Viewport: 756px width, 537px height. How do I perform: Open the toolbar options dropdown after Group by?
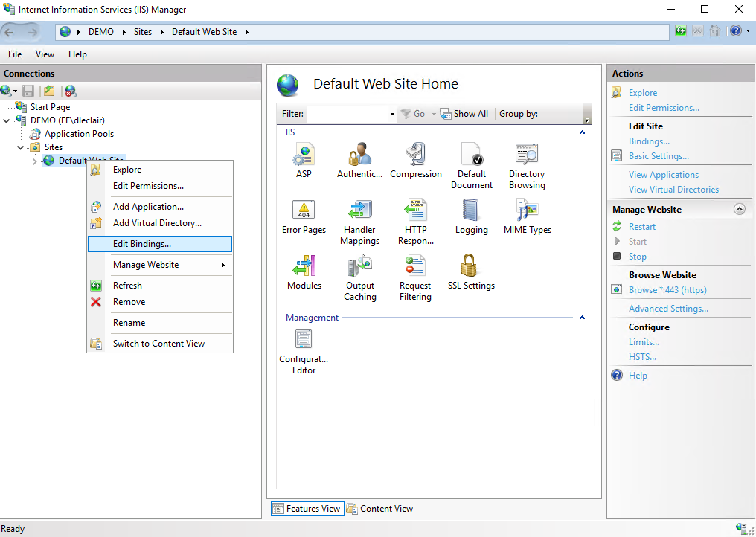[587, 120]
